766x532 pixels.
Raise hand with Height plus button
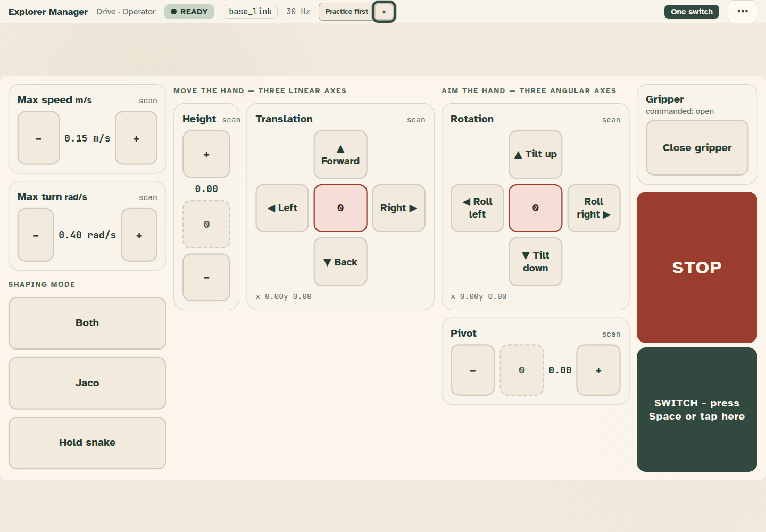pos(206,154)
